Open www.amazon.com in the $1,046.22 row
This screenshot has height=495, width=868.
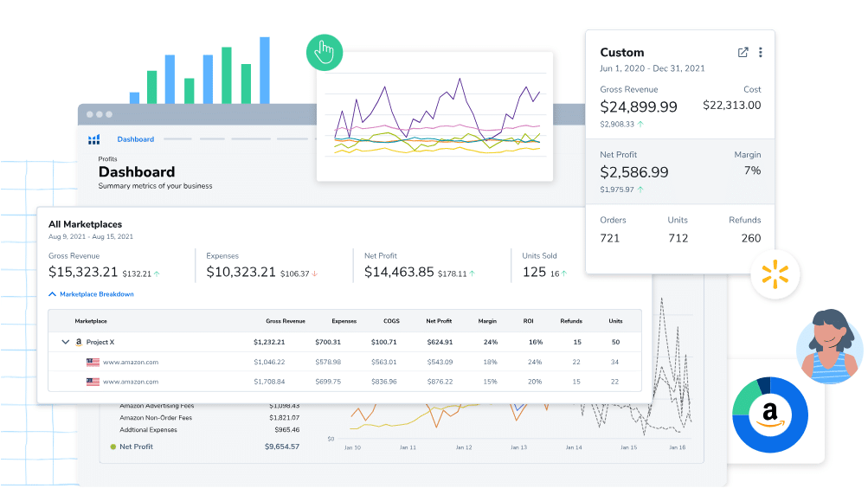point(131,362)
